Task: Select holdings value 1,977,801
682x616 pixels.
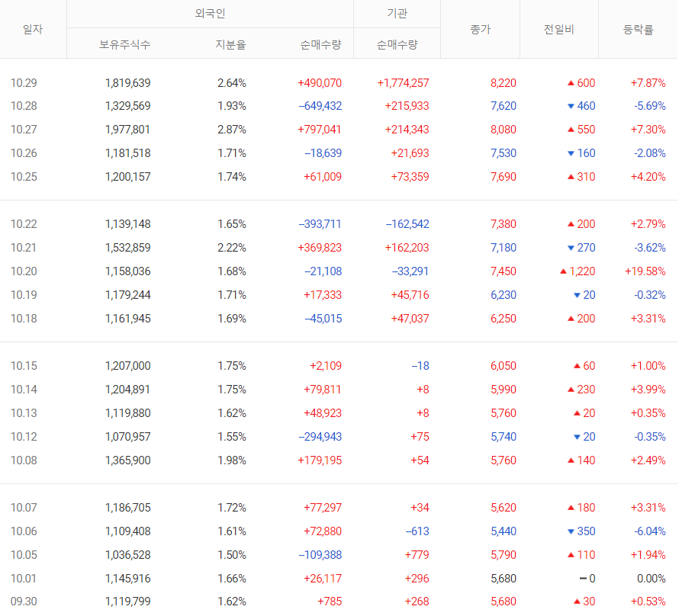Action: [x=127, y=129]
